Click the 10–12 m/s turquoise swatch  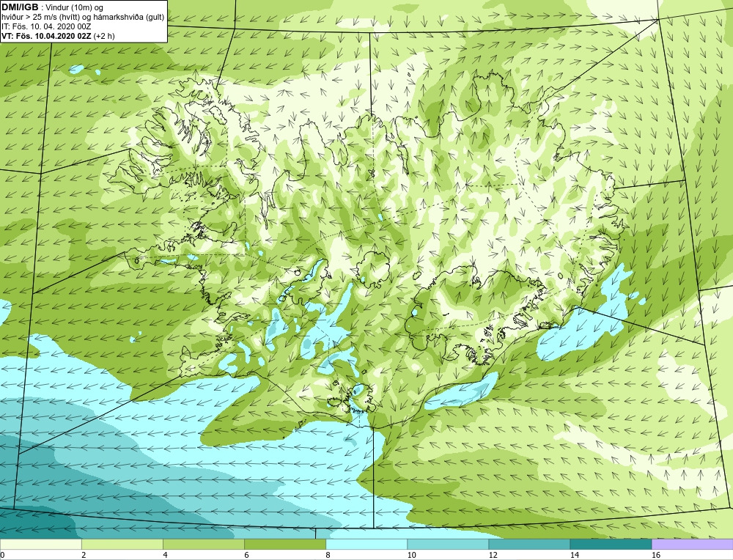448,544
